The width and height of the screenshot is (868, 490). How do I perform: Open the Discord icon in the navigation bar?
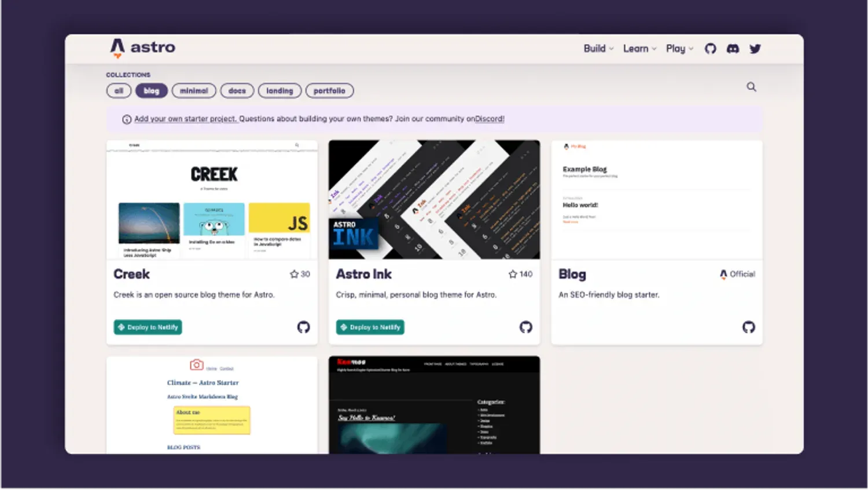(x=733, y=49)
